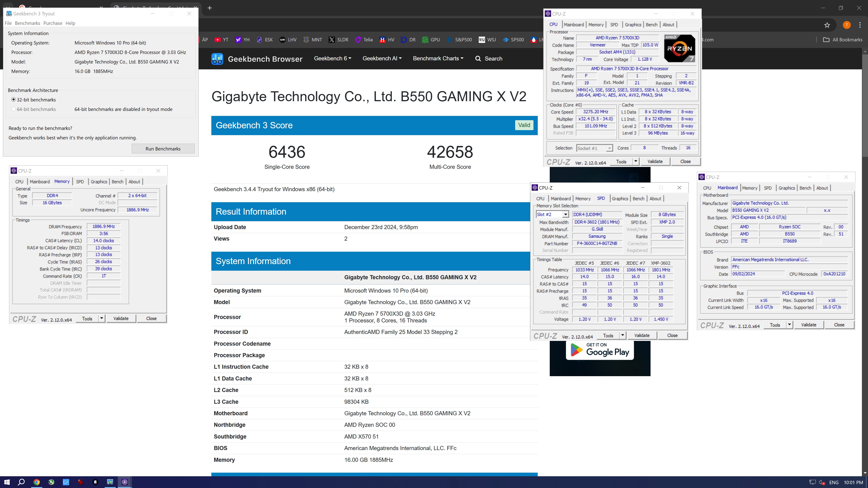This screenshot has height=488, width=868.
Task: Bookmark this page with the star icon
Action: [827, 25]
